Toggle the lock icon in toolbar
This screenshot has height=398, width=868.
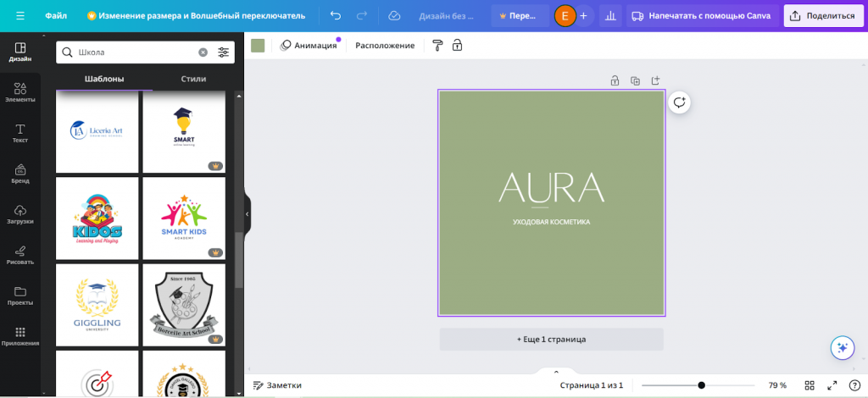pos(457,46)
